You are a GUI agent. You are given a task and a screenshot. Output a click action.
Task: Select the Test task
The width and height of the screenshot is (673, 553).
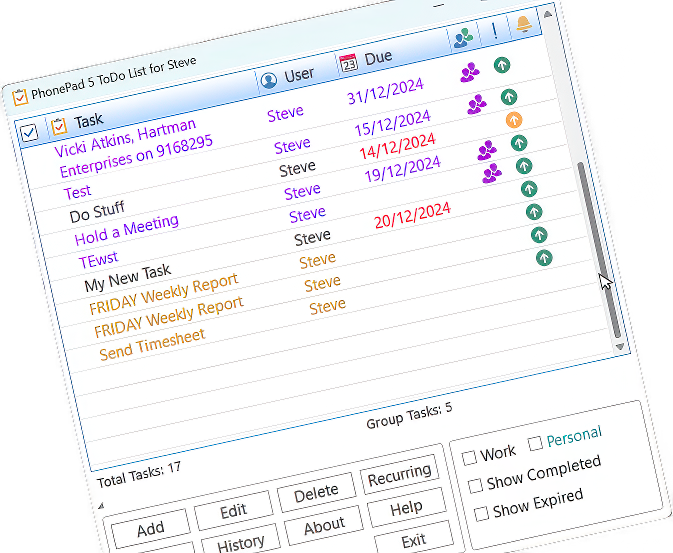pyautogui.click(x=77, y=192)
